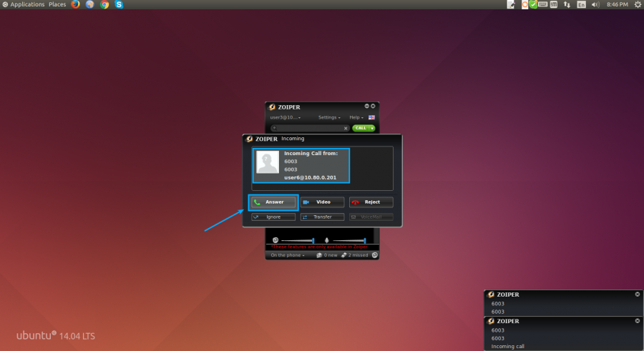The image size is (644, 351).
Task: Click the Incoming call notification text
Action: point(507,347)
